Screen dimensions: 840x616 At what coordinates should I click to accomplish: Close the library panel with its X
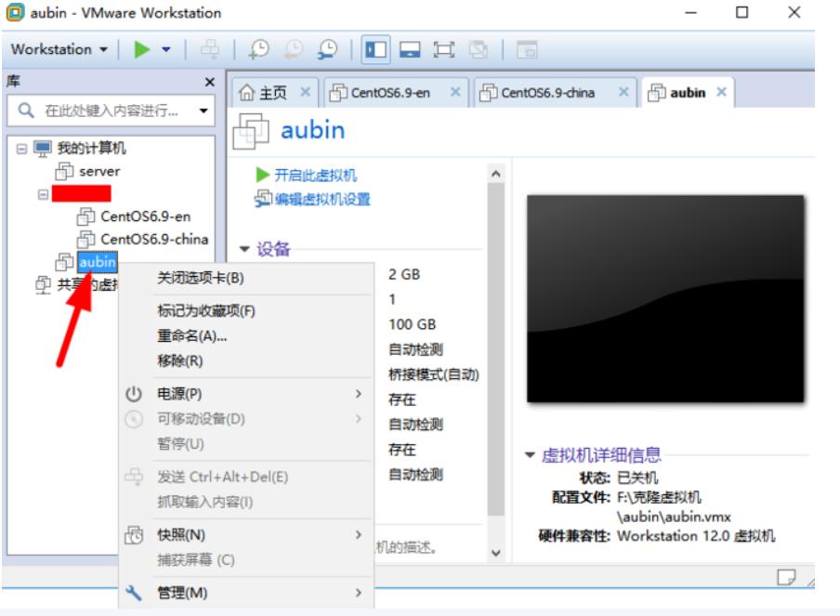point(209,82)
